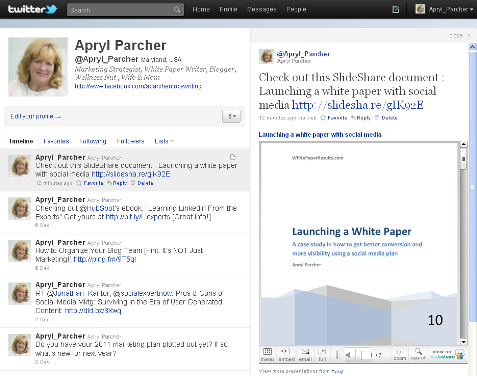477x376 pixels.
Task: Click the author link after View more presentations
Action: tap(337, 371)
